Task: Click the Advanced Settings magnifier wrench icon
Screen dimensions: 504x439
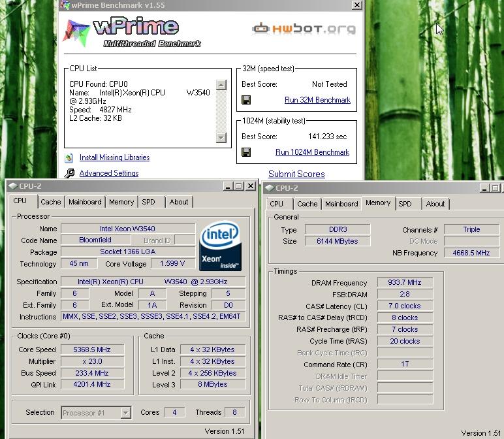Action: coord(69,173)
